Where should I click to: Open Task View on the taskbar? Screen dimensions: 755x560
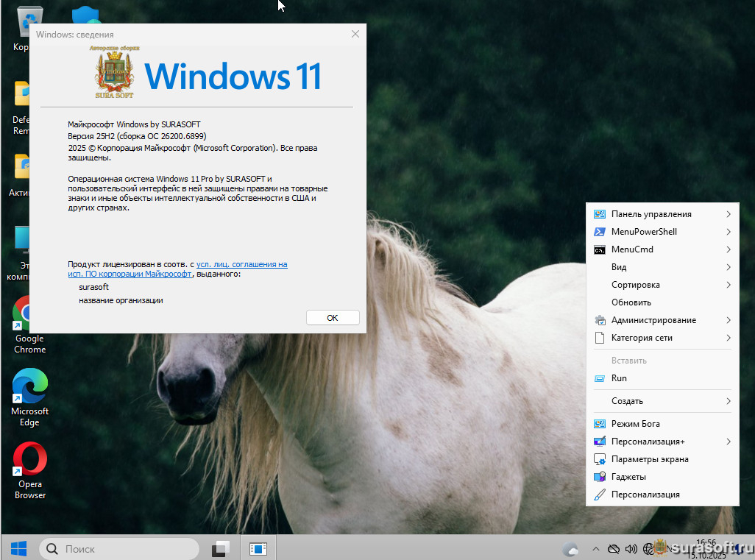(221, 548)
